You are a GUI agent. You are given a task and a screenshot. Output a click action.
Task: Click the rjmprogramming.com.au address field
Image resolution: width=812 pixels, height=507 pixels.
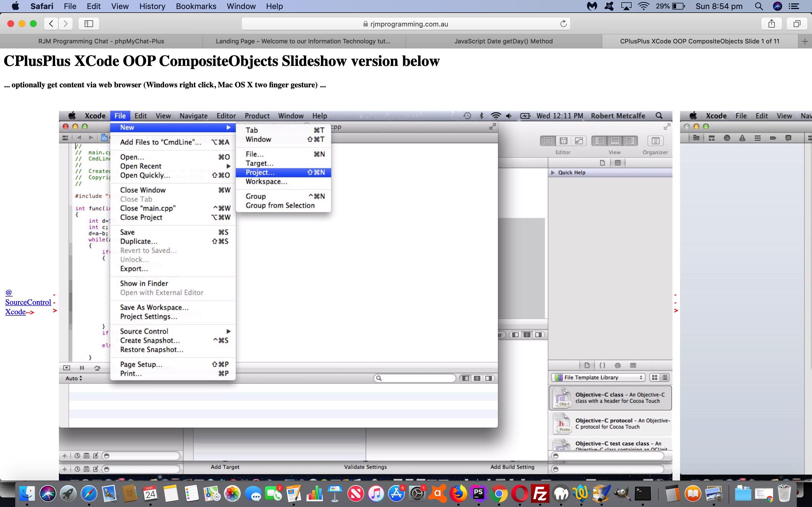(405, 24)
